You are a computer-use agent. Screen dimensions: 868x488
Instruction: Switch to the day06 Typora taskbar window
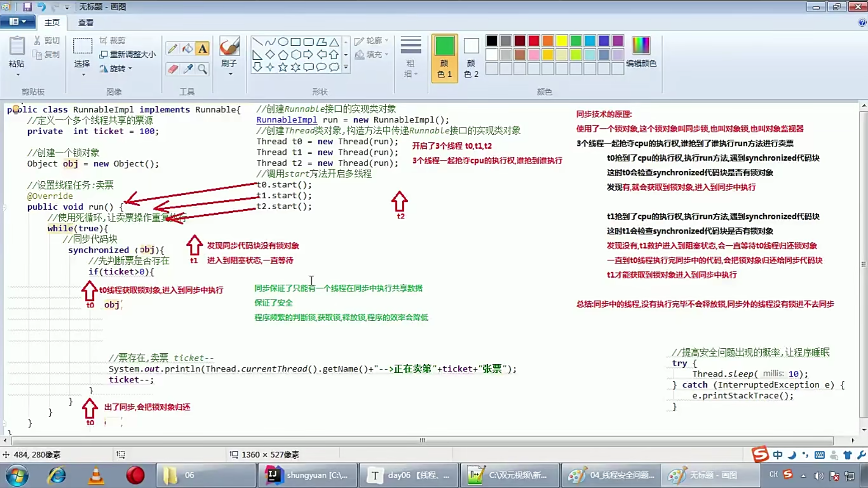click(409, 475)
